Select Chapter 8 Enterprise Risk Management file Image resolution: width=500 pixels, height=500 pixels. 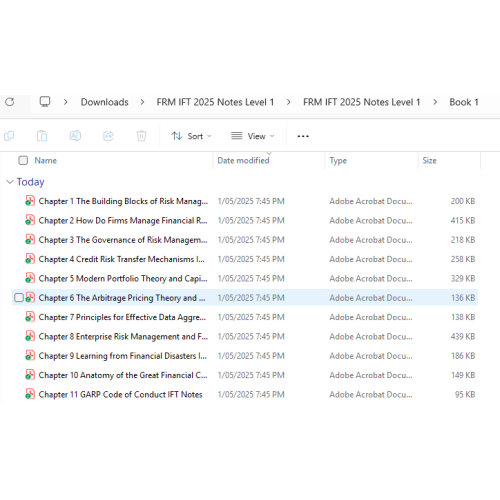click(123, 337)
